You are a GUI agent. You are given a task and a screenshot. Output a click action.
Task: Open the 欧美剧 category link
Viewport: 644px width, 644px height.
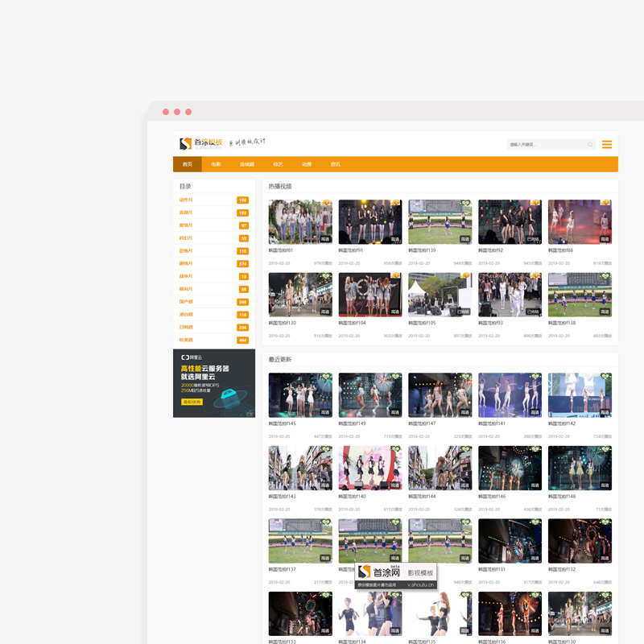(186, 340)
